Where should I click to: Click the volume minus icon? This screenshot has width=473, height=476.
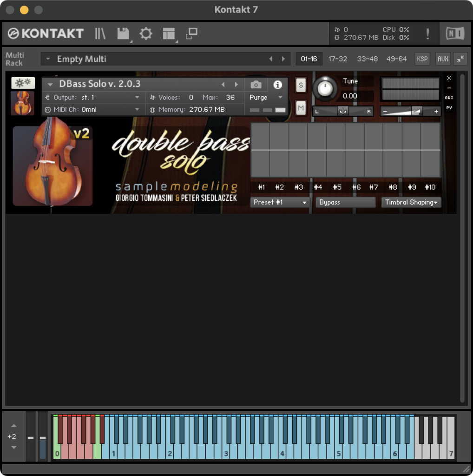[x=385, y=112]
